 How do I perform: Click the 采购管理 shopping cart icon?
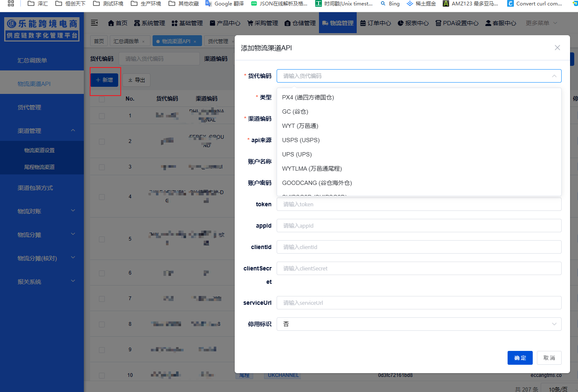(x=250, y=23)
